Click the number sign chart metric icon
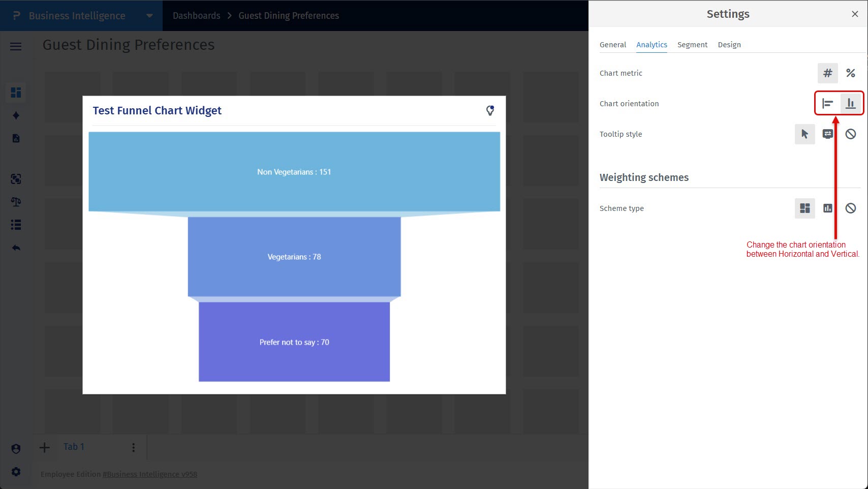868x489 pixels. click(827, 73)
